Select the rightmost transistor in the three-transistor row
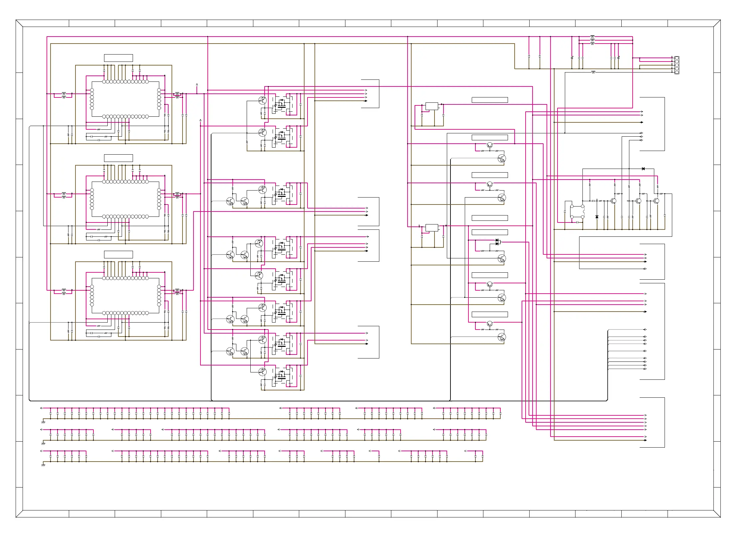 [x=656, y=201]
